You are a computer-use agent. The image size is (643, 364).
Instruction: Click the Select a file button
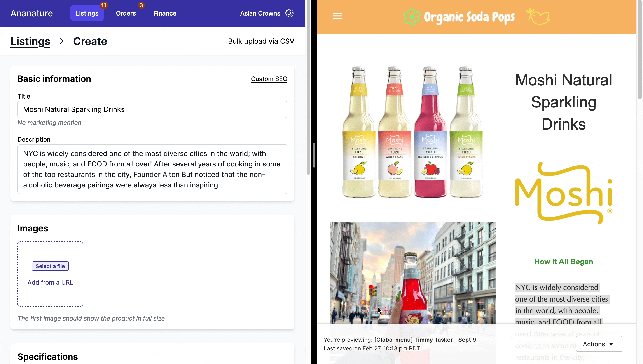pos(50,266)
